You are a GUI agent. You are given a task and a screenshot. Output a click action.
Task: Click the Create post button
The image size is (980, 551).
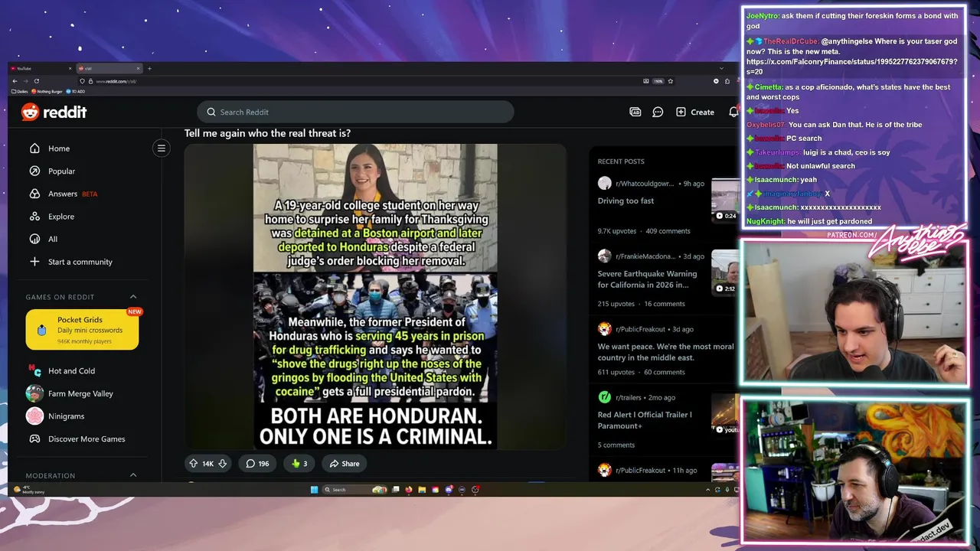[695, 112]
